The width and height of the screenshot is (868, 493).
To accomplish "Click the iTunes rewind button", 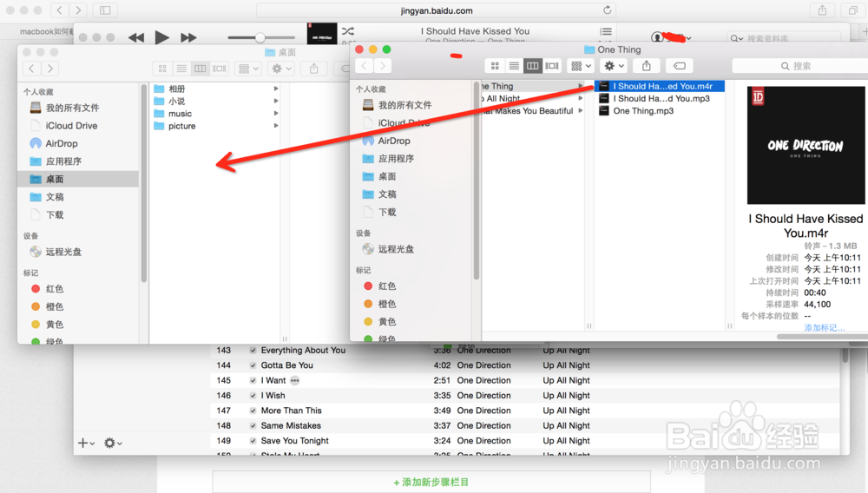I will tap(136, 37).
